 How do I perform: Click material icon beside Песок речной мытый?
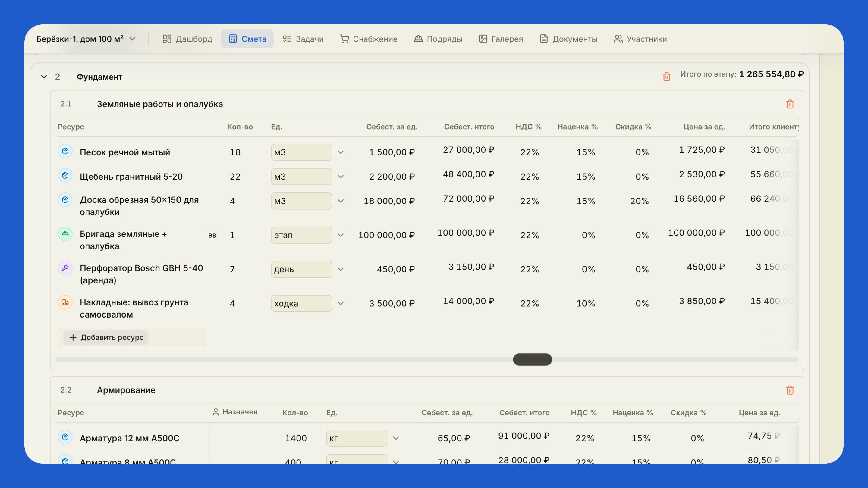click(x=65, y=151)
